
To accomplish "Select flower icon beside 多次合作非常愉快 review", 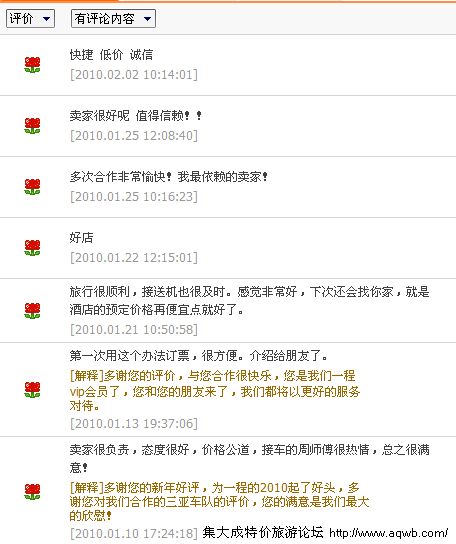I will pos(32,187).
